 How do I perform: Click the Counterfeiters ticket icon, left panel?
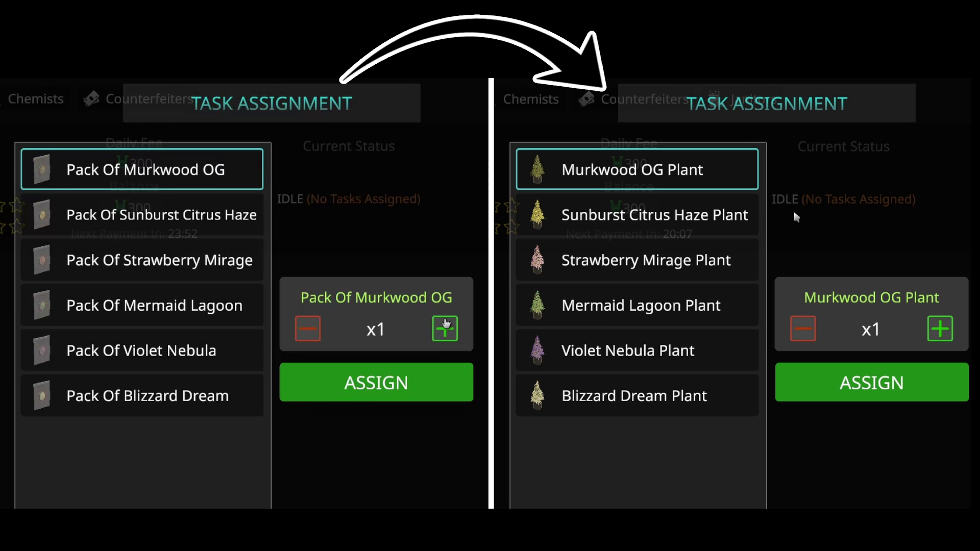[91, 99]
